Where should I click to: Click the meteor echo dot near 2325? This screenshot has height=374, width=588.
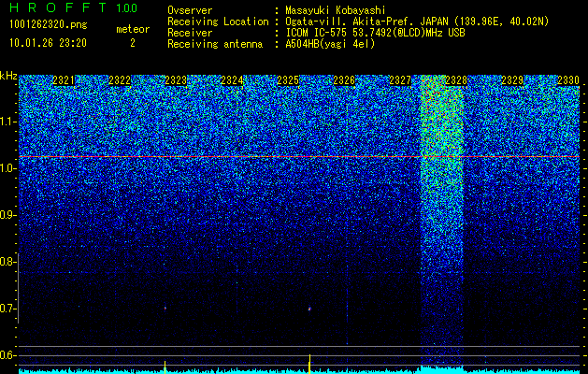click(x=309, y=309)
